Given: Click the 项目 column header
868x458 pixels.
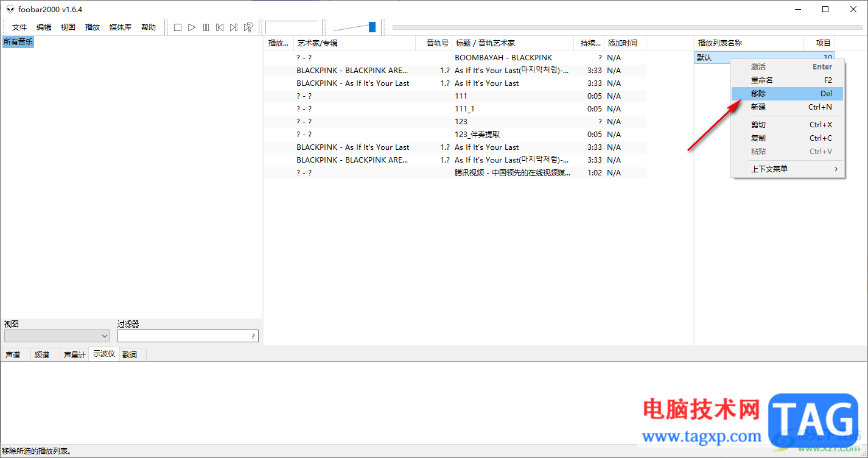Looking at the screenshot, I should tap(819, 43).
